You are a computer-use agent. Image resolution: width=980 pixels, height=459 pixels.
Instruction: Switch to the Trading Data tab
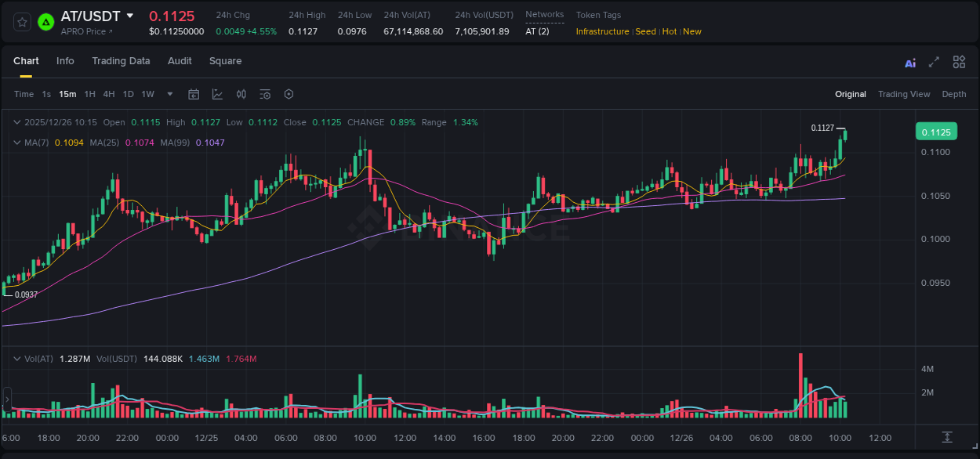[x=121, y=61]
